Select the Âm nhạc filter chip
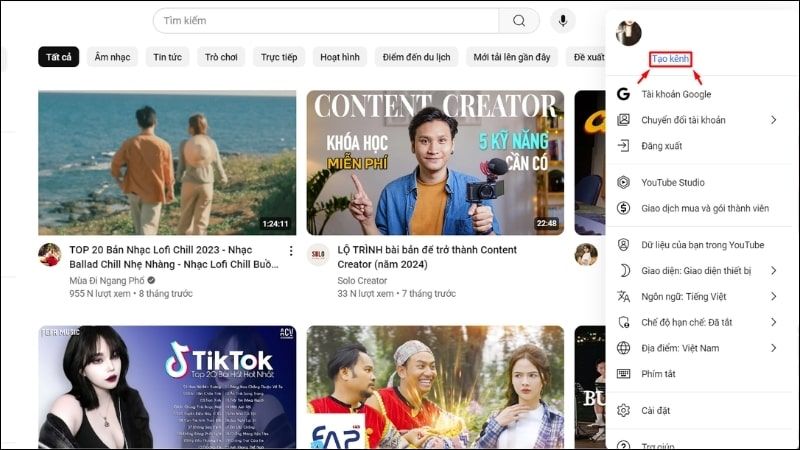Image resolution: width=800 pixels, height=450 pixels. tap(112, 57)
